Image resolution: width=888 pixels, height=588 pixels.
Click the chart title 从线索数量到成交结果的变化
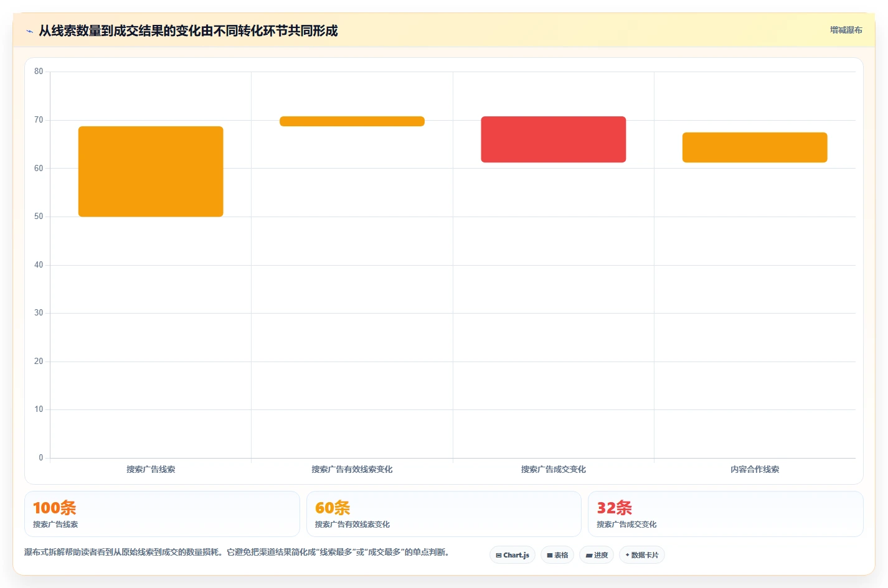click(188, 30)
